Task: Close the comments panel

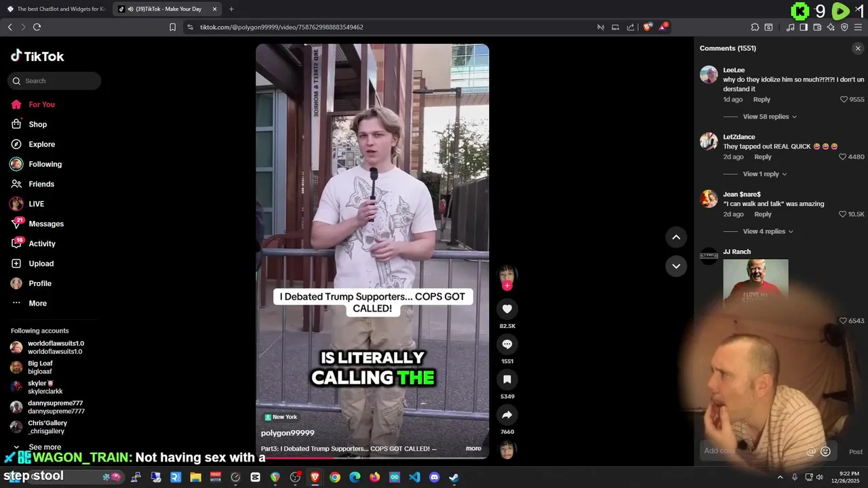Action: point(858,48)
